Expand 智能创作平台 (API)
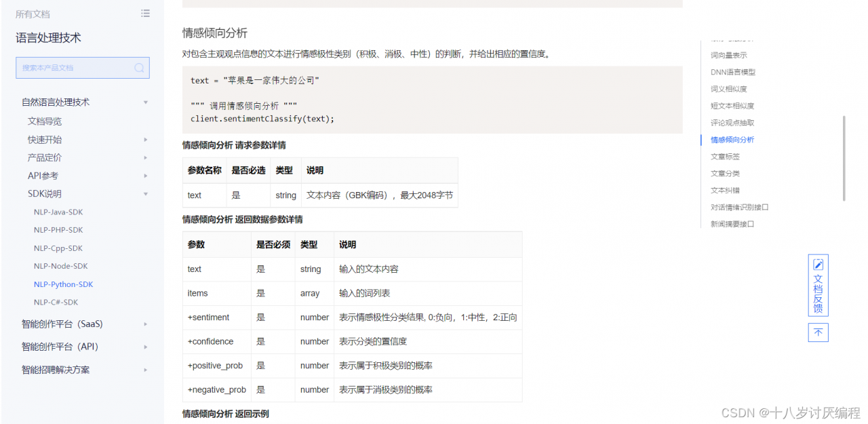The height and width of the screenshot is (424, 868). (x=144, y=347)
